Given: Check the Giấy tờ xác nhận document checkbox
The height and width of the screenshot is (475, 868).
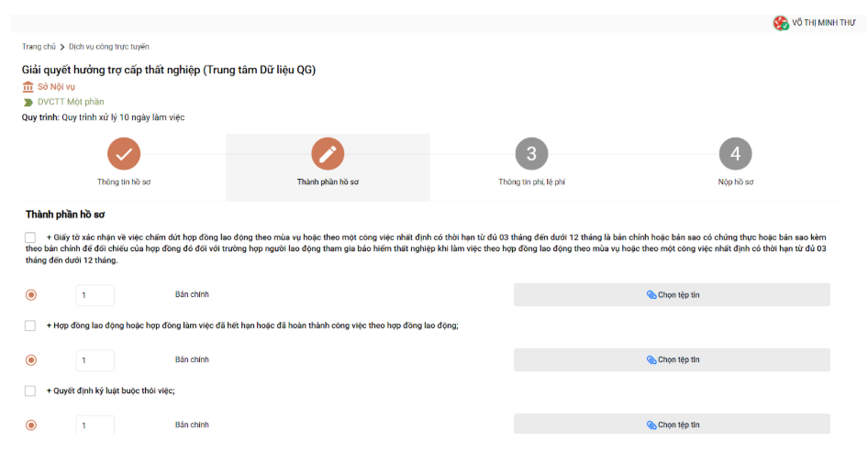Looking at the screenshot, I should pyautogui.click(x=30, y=237).
